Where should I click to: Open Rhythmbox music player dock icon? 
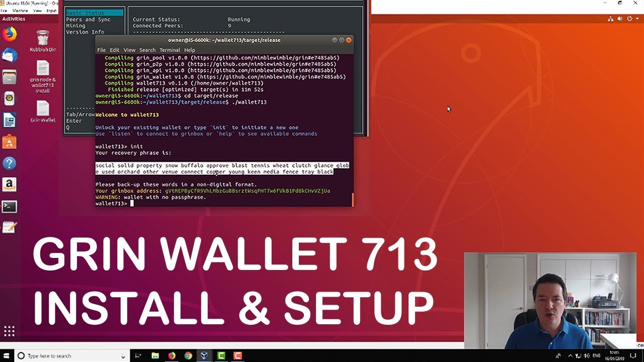[9, 99]
